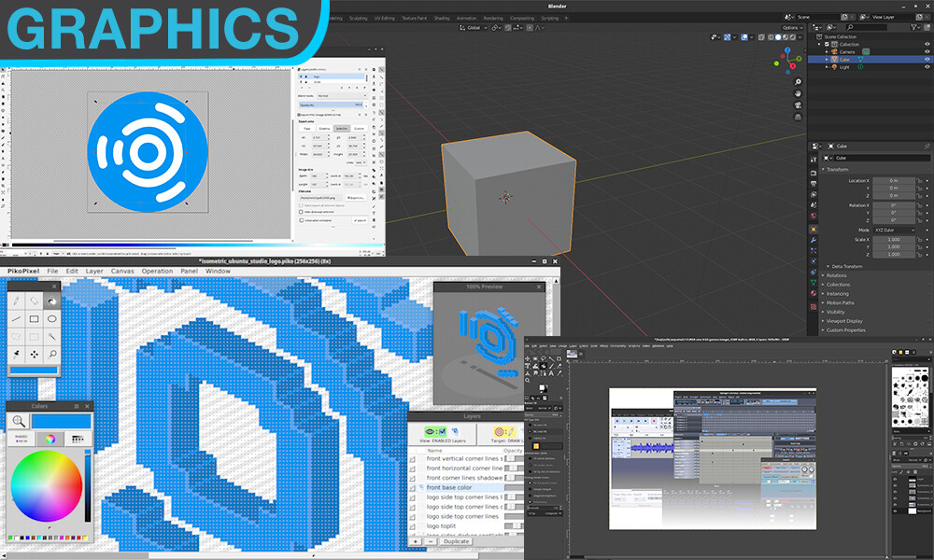Click the Duplicate layer button

[x=457, y=541]
